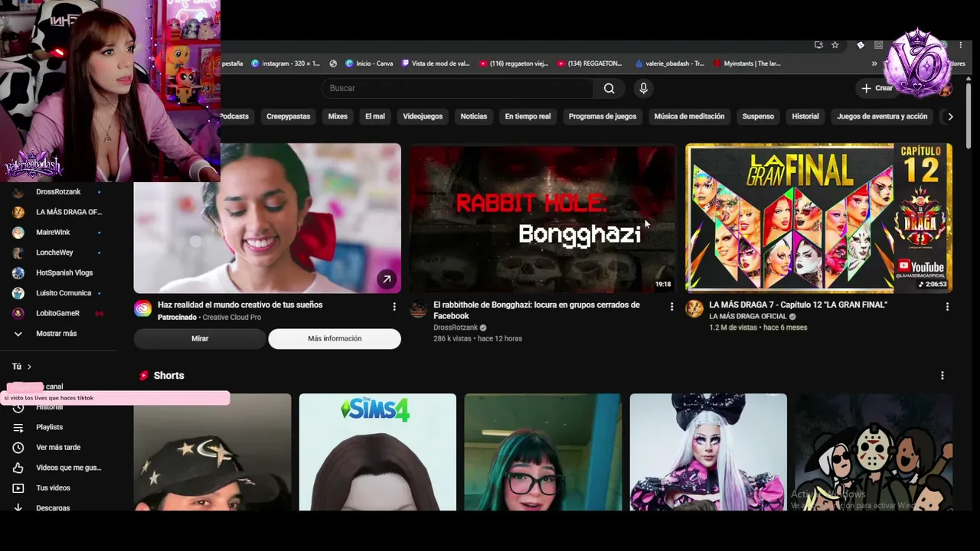The width and height of the screenshot is (980, 551).
Task: Select the Noticias filter chip
Action: (474, 116)
